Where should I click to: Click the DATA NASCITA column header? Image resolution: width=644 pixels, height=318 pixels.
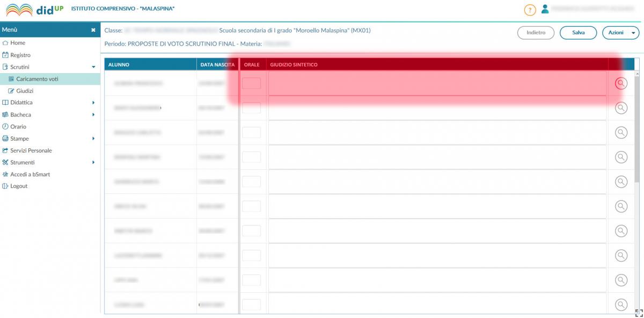point(217,64)
